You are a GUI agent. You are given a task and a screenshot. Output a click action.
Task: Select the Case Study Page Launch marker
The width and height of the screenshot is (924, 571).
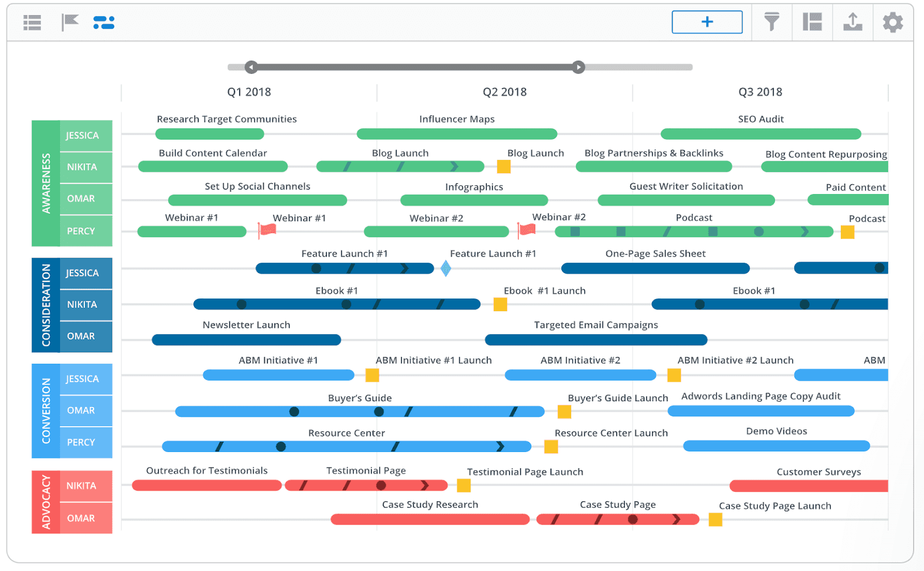(716, 520)
